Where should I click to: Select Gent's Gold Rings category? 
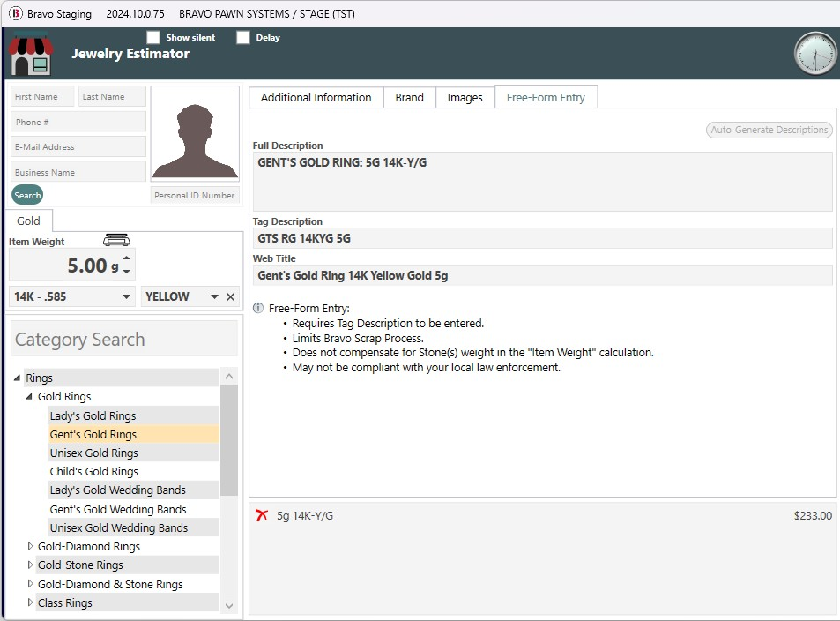pyautogui.click(x=133, y=434)
